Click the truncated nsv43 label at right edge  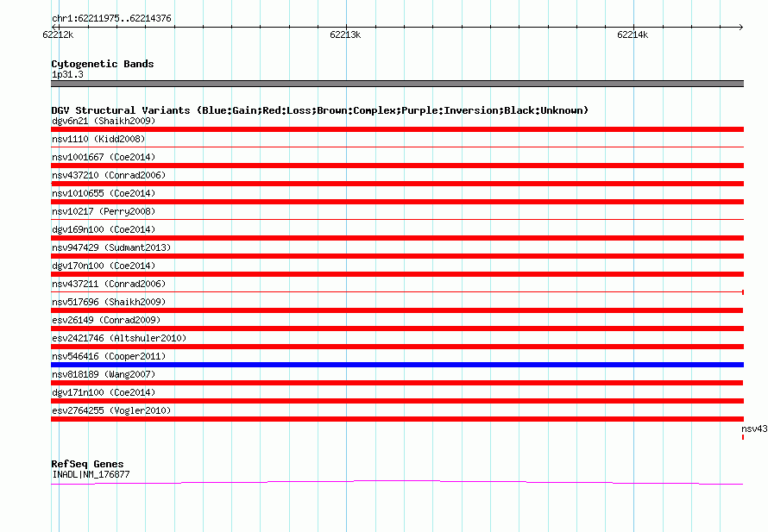[754, 429]
